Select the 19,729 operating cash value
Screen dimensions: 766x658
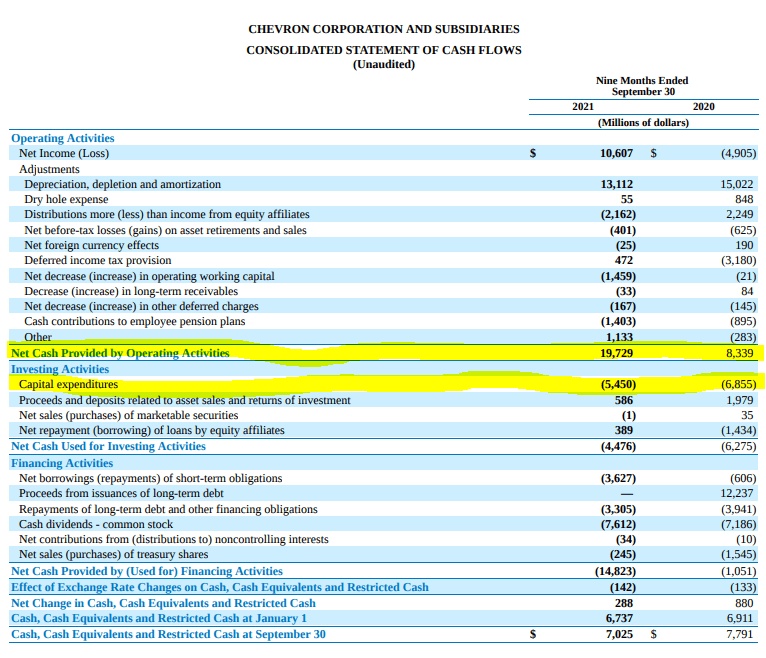[616, 353]
